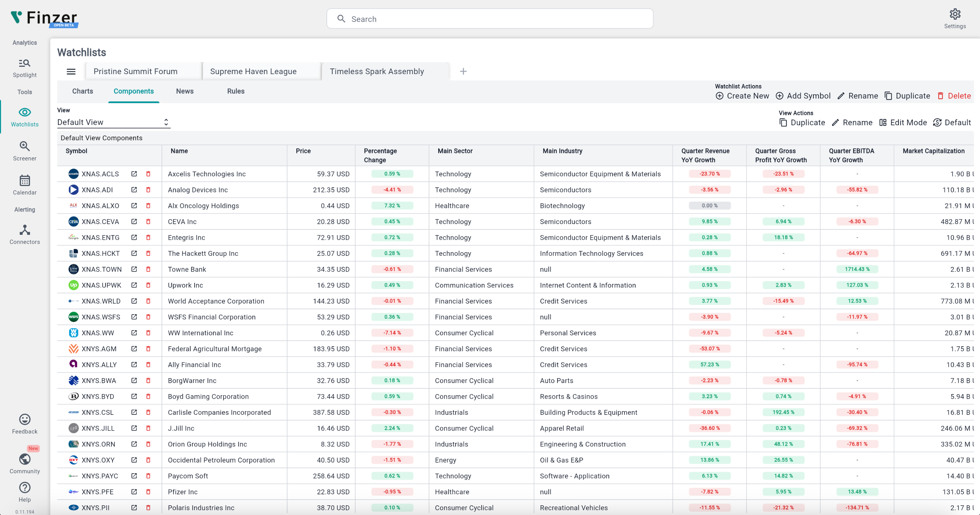Enable Edit Mode for the view

coord(903,123)
